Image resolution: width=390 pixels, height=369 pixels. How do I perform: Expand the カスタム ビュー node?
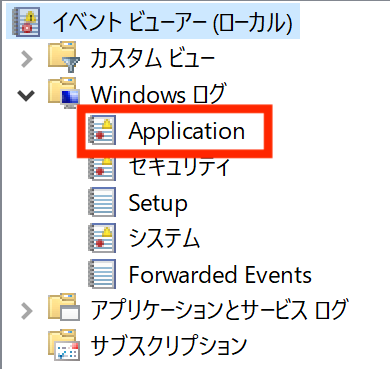pyautogui.click(x=26, y=59)
